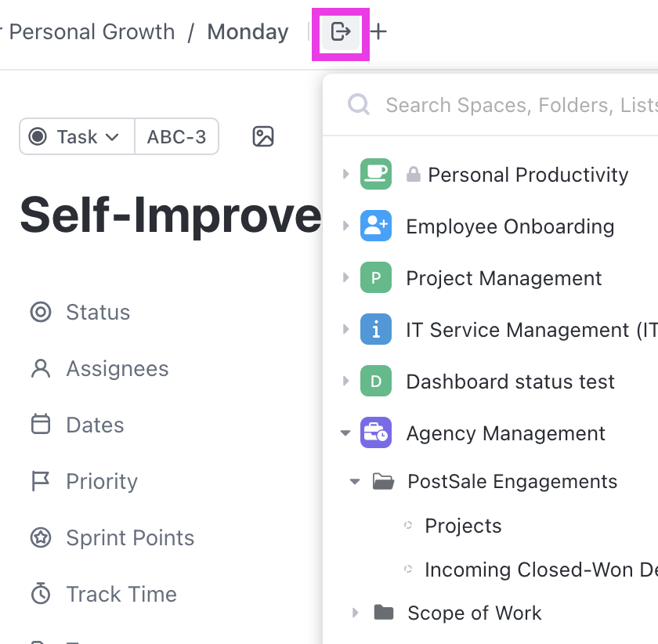This screenshot has height=644, width=658.
Task: Click the Priority flag icon
Action: click(41, 481)
